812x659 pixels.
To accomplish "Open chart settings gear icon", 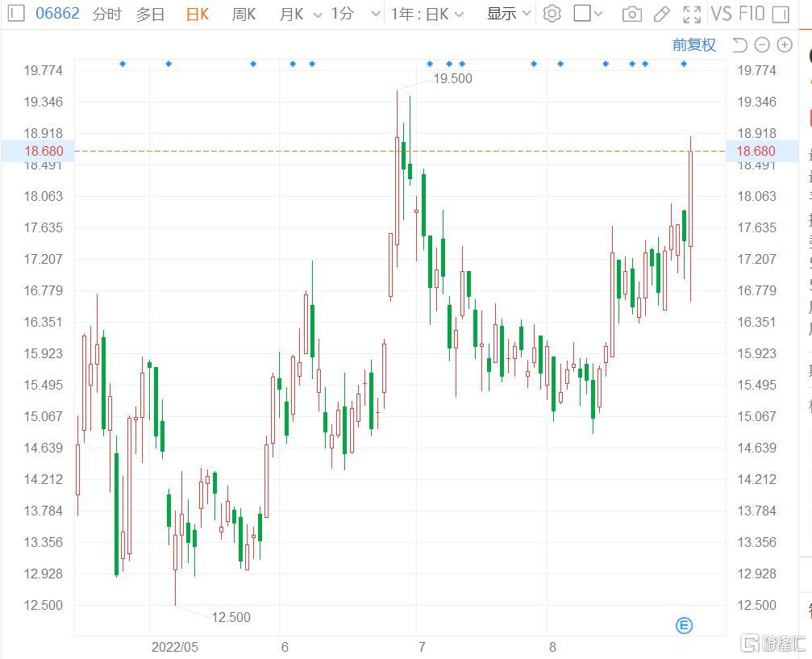I will click(552, 14).
